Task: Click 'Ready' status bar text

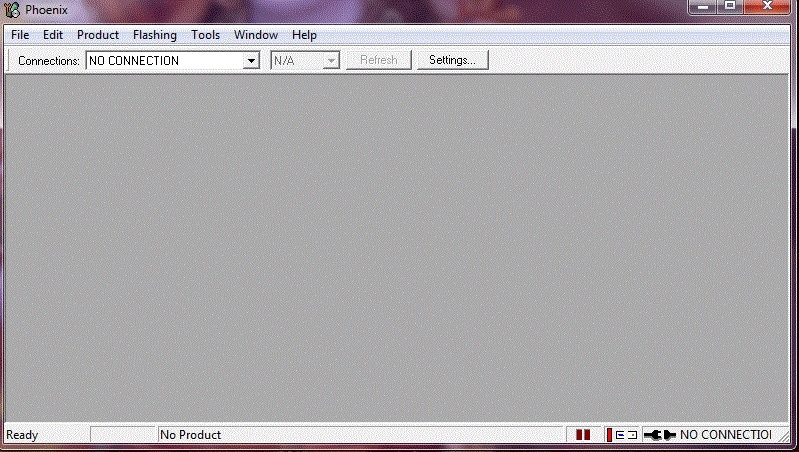Action: pos(22,435)
